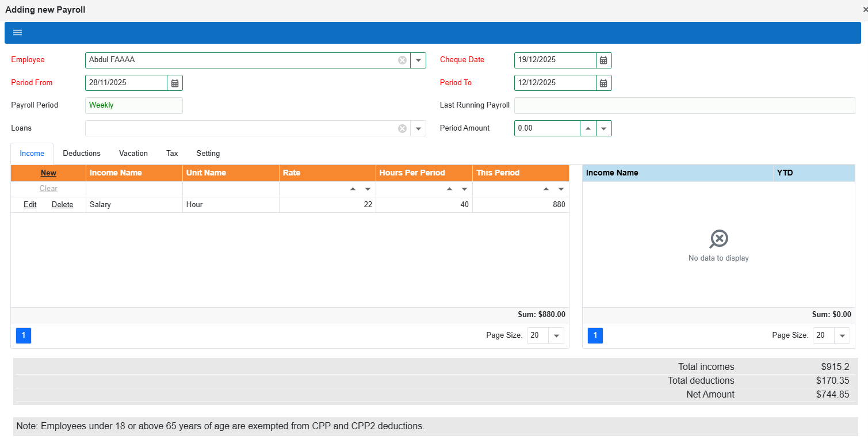Click the Clear filter link

[48, 189]
